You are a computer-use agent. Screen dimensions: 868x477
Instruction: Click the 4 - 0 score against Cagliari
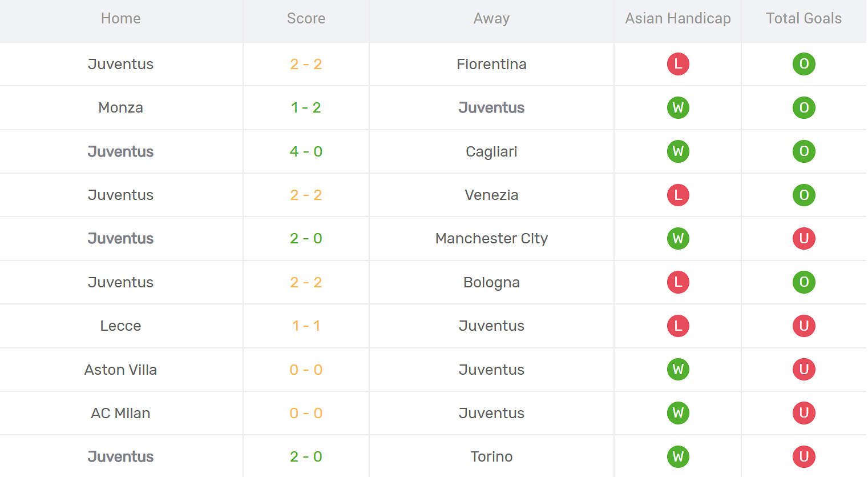pos(306,151)
